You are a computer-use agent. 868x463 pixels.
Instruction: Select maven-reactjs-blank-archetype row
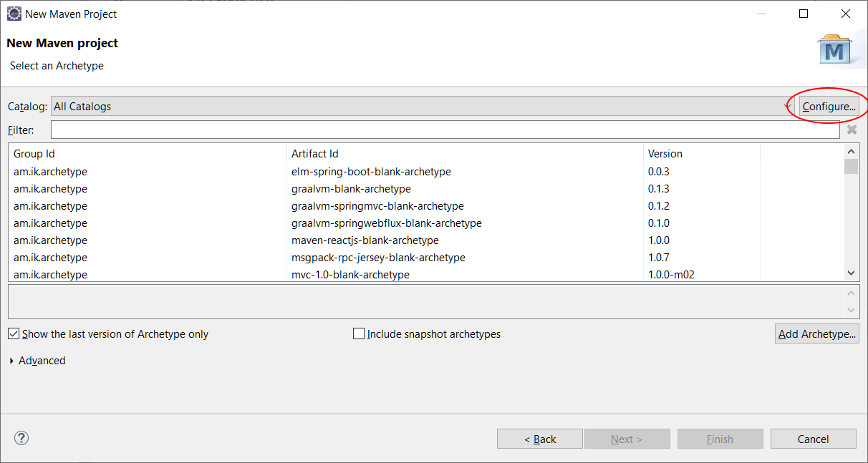(x=426, y=240)
